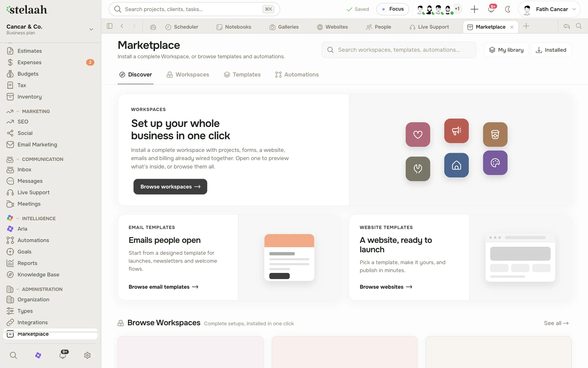Select the Automations marketplace tab
588x368 pixels.
pyautogui.click(x=297, y=74)
